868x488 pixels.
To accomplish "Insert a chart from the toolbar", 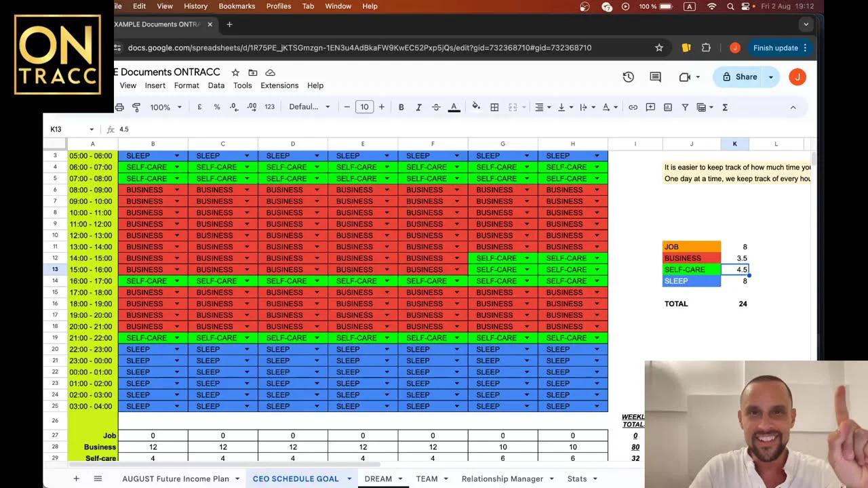I will pos(667,106).
